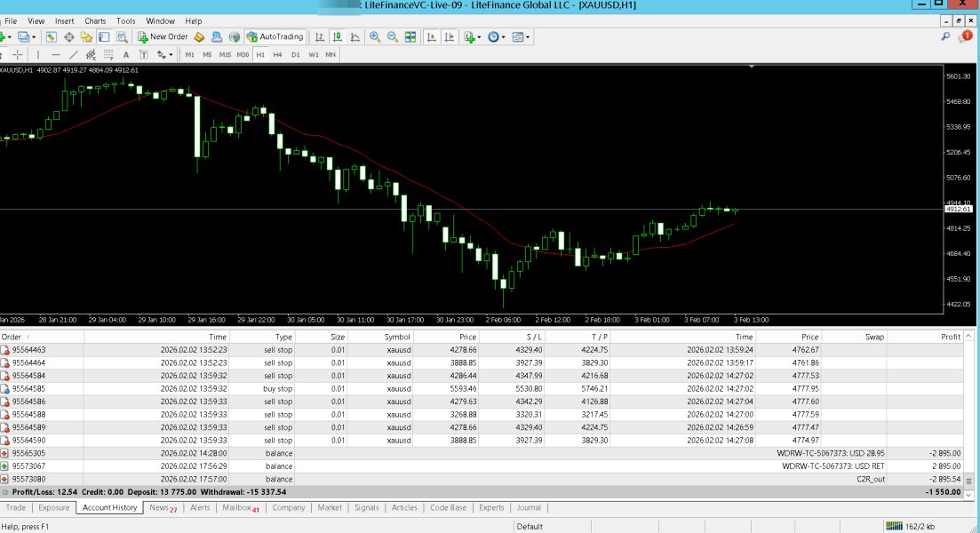The image size is (980, 533).
Task: Select the Draw Horizontal Line tool
Action: coord(55,55)
